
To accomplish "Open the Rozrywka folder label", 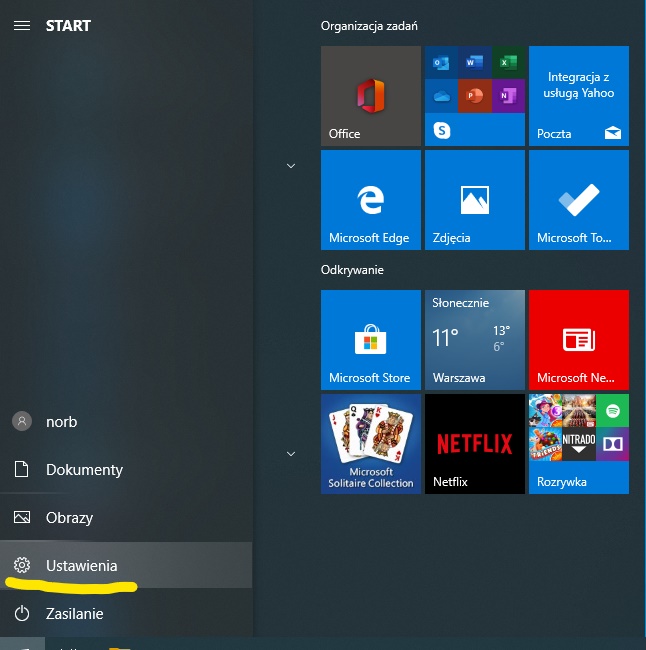I will [561, 482].
